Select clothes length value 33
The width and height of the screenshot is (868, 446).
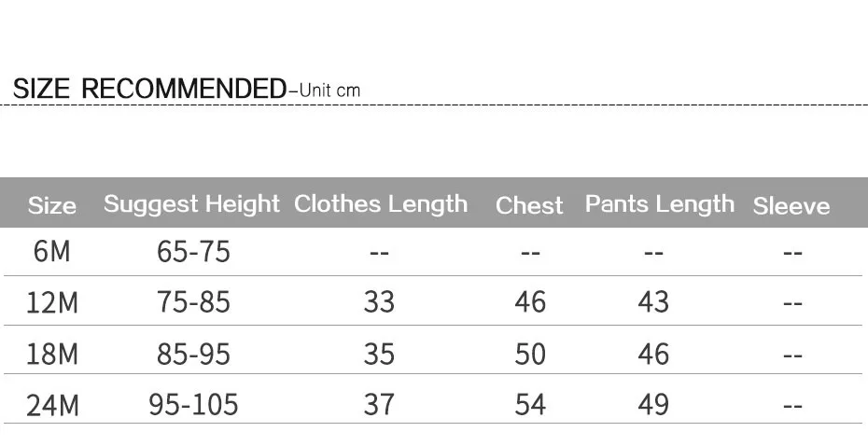pos(379,302)
